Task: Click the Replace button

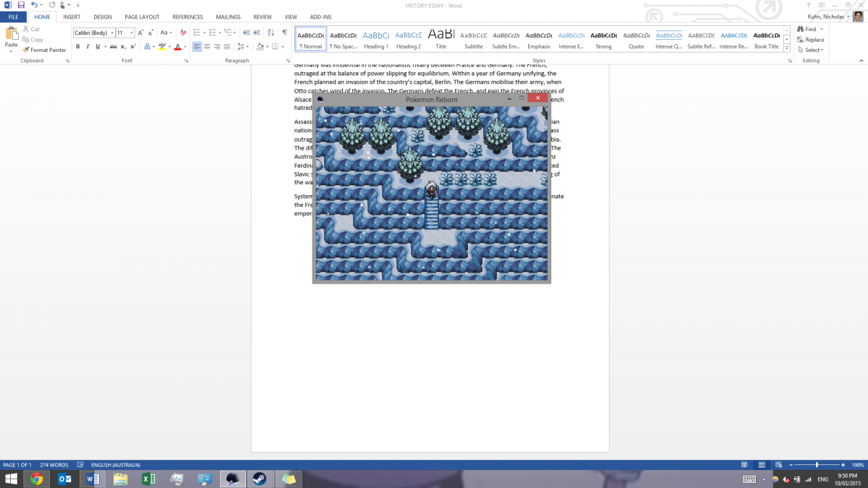Action: click(x=810, y=40)
